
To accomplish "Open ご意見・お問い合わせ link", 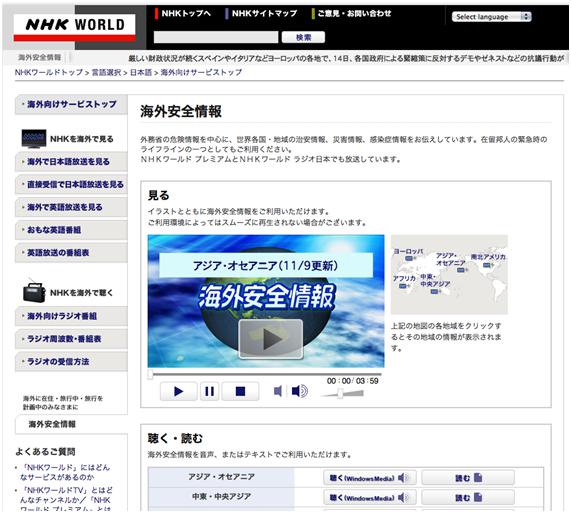I will [354, 13].
